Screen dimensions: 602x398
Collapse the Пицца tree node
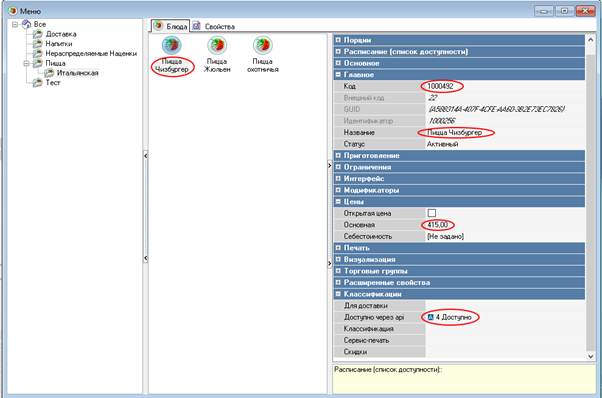coord(26,63)
